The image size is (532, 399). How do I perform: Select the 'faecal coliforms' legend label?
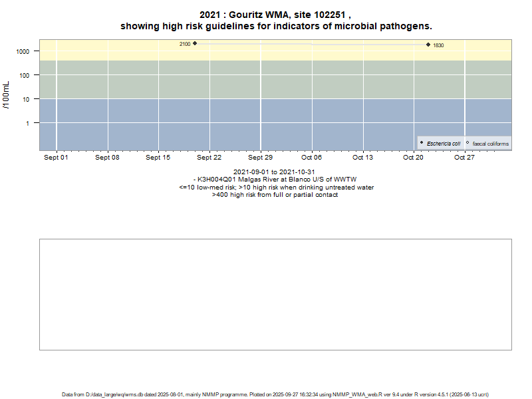pyautogui.click(x=490, y=144)
